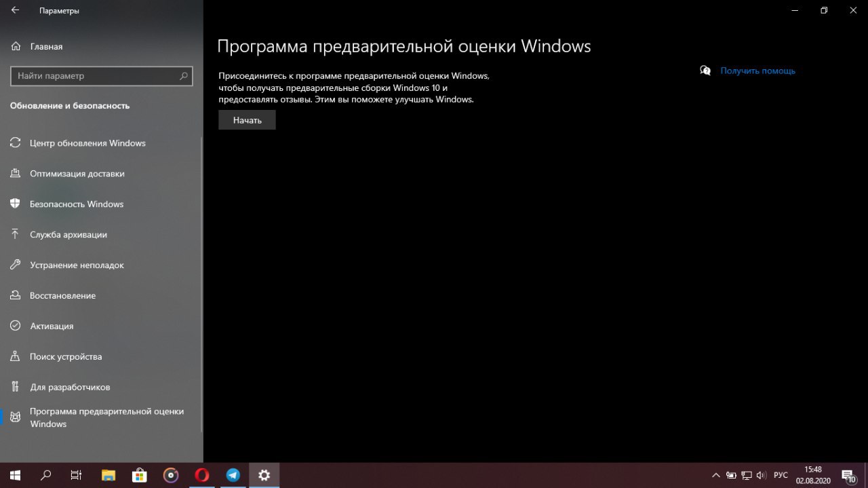Open the clock showing 15:48
868x488 pixels.
(813, 475)
